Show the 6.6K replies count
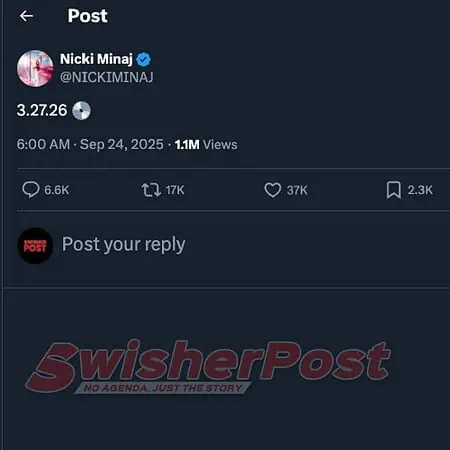The height and width of the screenshot is (450, 450). [x=57, y=190]
